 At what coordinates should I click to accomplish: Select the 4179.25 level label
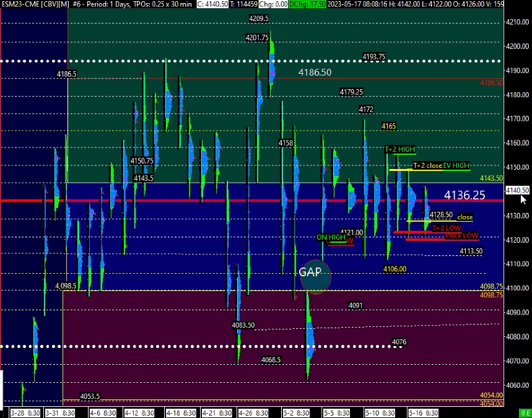pos(351,92)
